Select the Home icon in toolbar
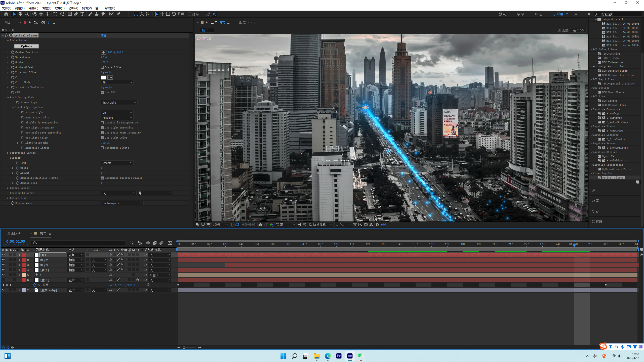644x362 pixels. click(6, 14)
